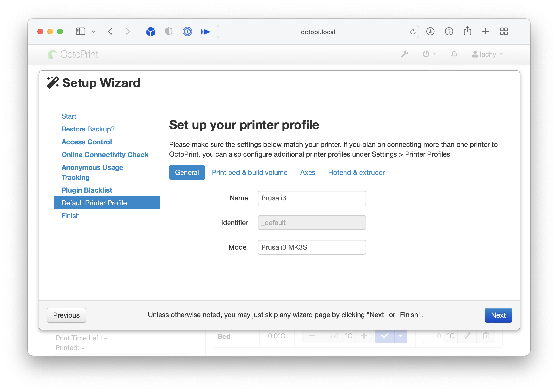
Task: Click the Bed row trash icon
Action: coord(486,336)
